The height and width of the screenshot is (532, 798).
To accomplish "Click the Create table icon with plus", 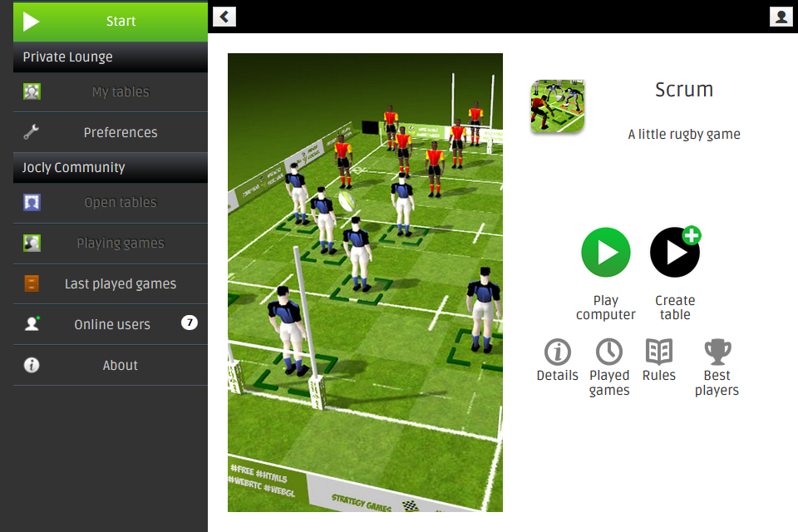I will click(675, 252).
